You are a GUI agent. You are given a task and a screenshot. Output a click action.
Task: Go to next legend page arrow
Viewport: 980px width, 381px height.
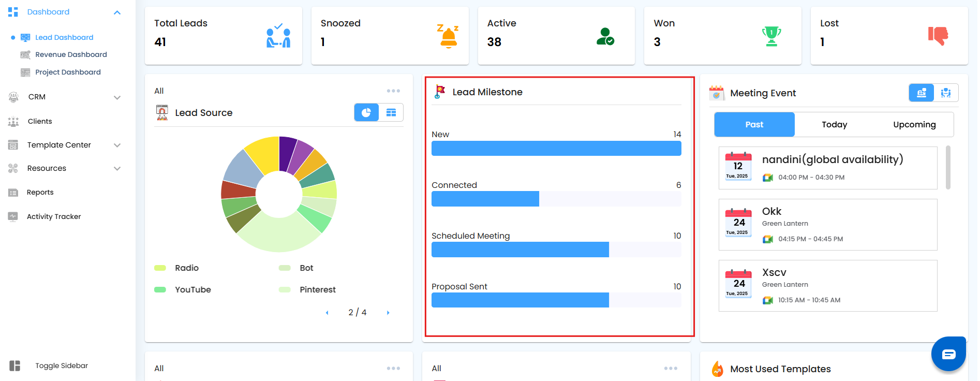coord(388,313)
